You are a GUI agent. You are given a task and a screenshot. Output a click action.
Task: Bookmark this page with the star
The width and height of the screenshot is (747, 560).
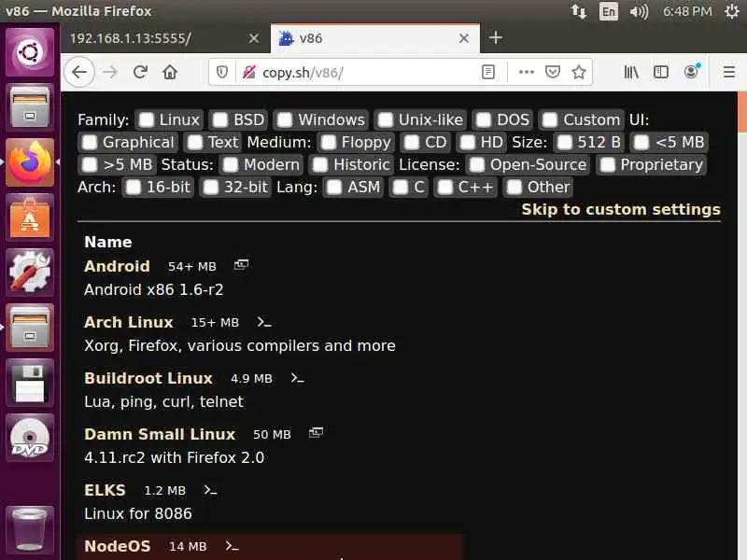coord(579,73)
